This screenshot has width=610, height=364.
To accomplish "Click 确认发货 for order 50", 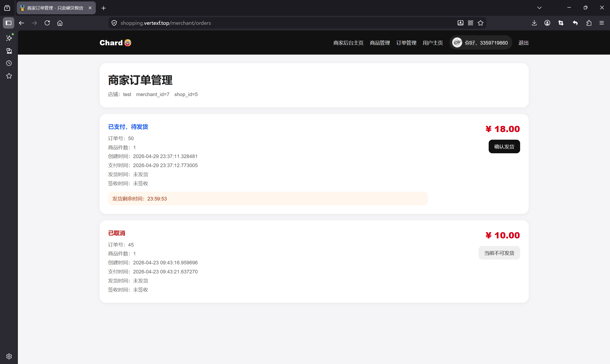I will (504, 146).
